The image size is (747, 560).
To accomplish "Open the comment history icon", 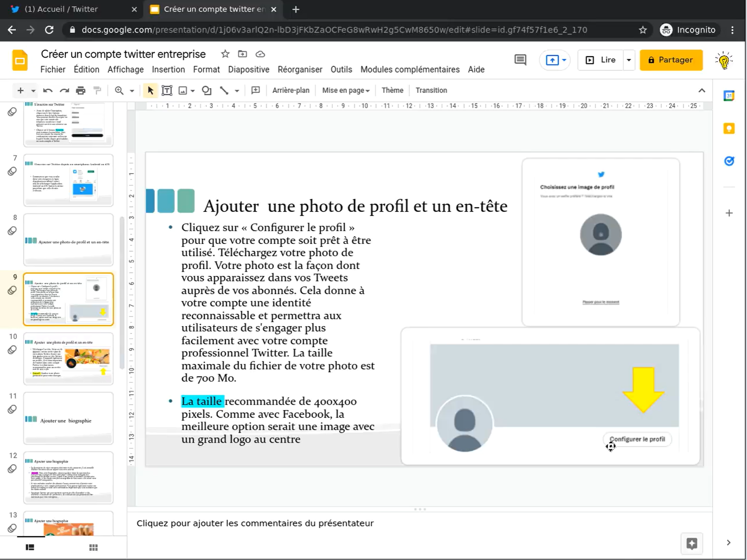I will pos(520,60).
